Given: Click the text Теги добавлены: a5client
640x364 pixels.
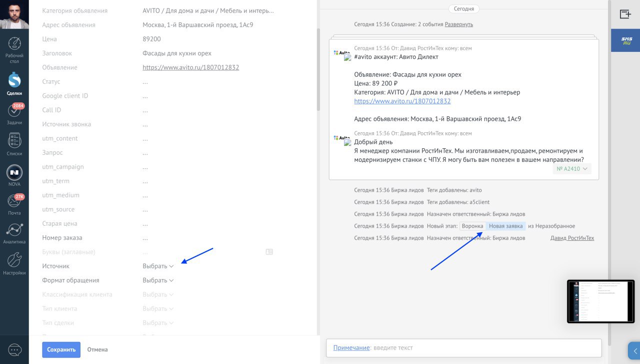Looking at the screenshot, I should [458, 202].
